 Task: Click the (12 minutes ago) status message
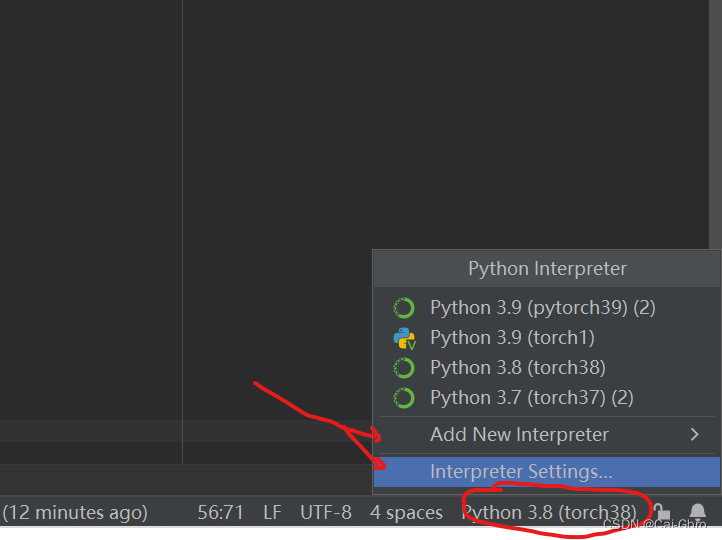click(75, 512)
